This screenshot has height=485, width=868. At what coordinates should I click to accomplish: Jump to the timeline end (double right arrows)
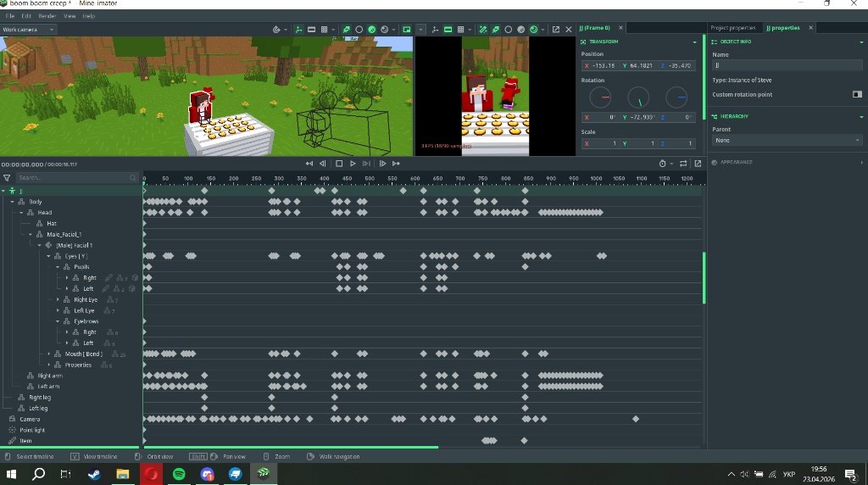[396, 164]
